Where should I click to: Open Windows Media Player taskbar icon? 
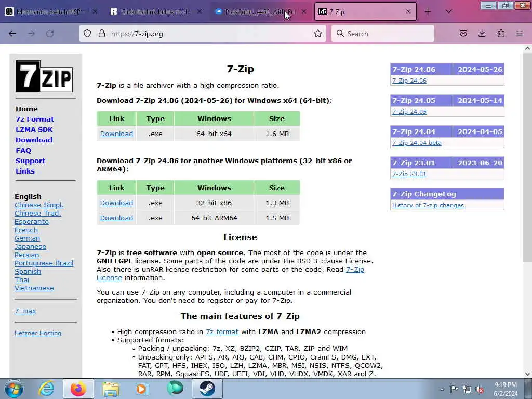pyautogui.click(x=142, y=389)
